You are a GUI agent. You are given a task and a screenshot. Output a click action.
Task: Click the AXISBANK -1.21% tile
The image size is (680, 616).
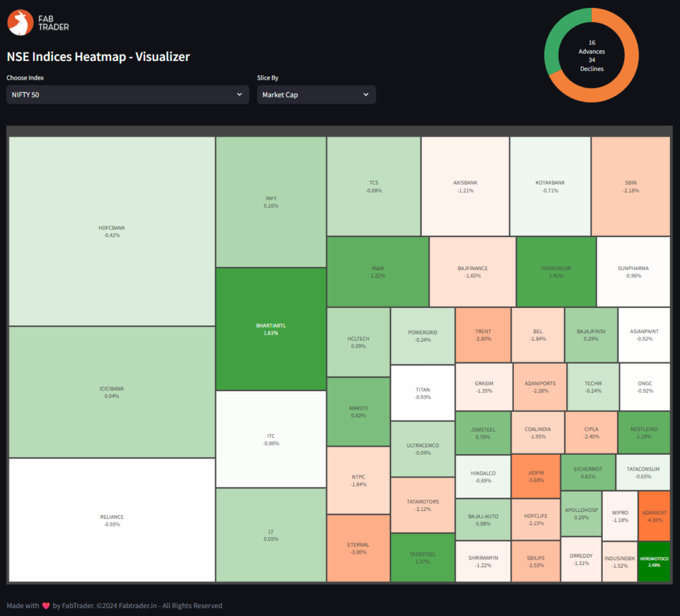(466, 187)
